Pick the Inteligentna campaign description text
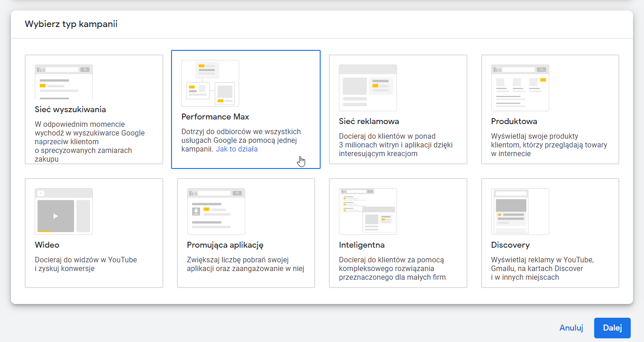Screen dimensions: 644x342 pos(392,268)
